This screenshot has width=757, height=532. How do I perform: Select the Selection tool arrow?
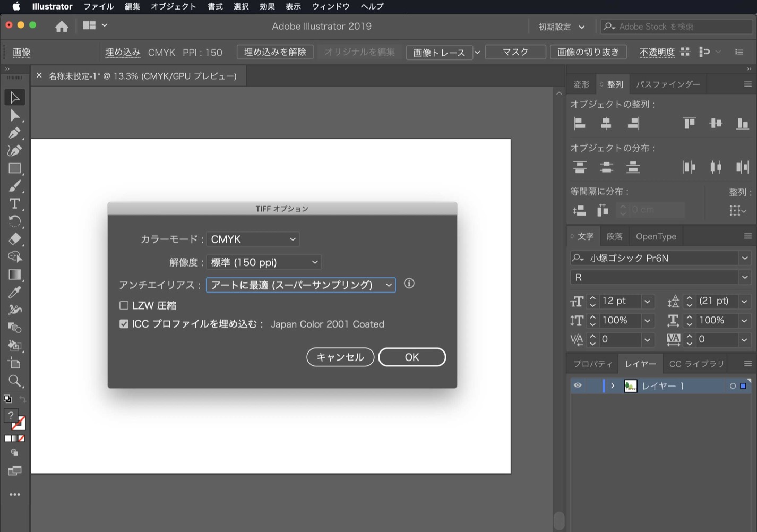pyautogui.click(x=14, y=98)
